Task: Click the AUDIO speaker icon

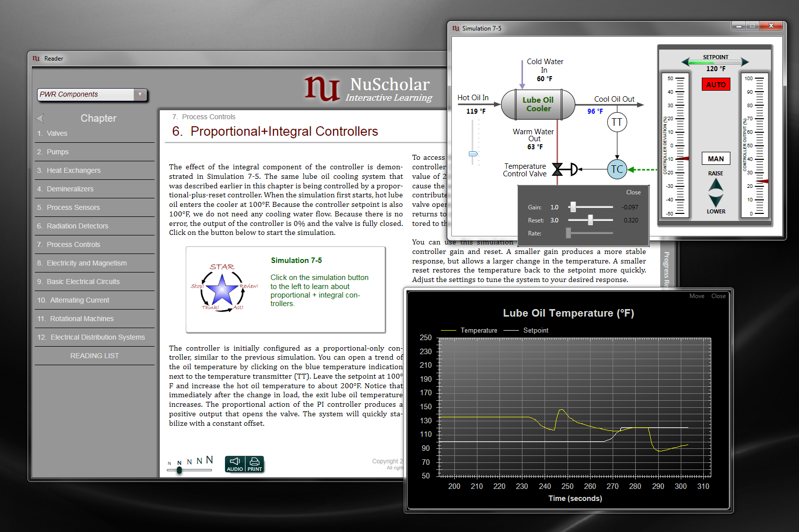Action: pyautogui.click(x=235, y=464)
